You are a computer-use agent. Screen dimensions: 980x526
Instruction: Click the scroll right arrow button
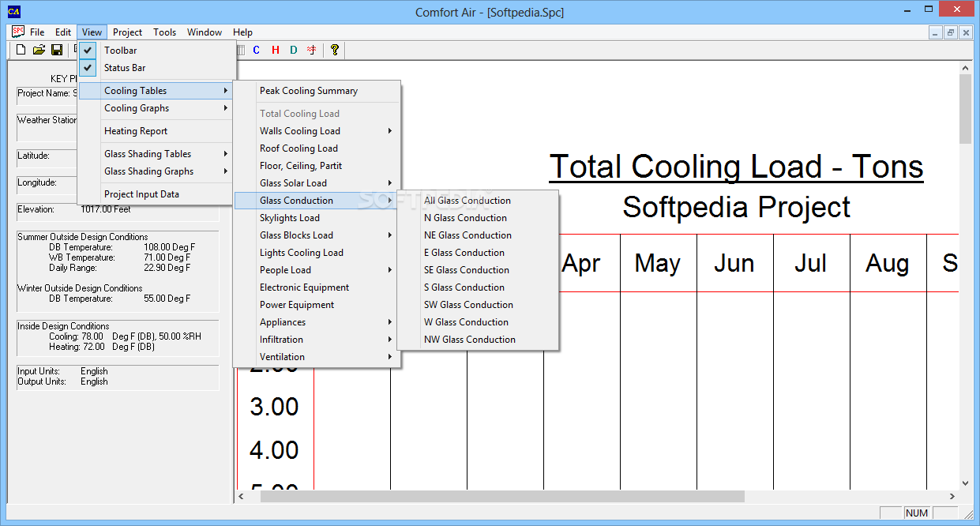coord(952,496)
